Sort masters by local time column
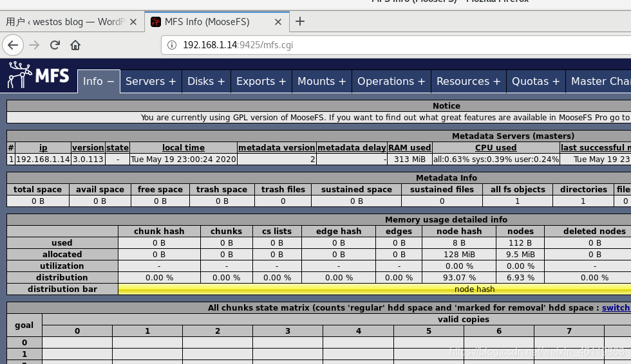The height and width of the screenshot is (364, 631). [184, 148]
